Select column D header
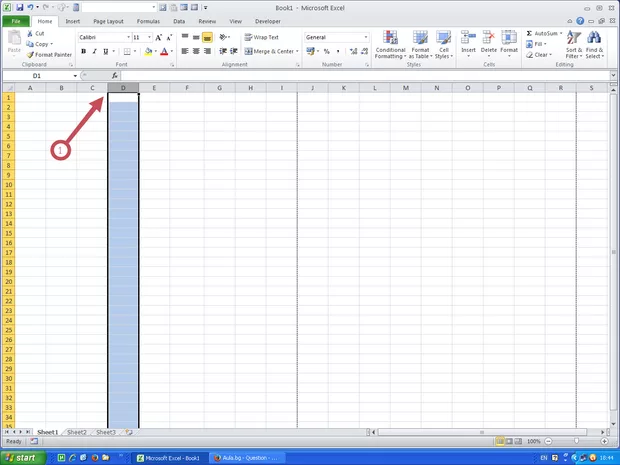The height and width of the screenshot is (465, 620). point(123,88)
